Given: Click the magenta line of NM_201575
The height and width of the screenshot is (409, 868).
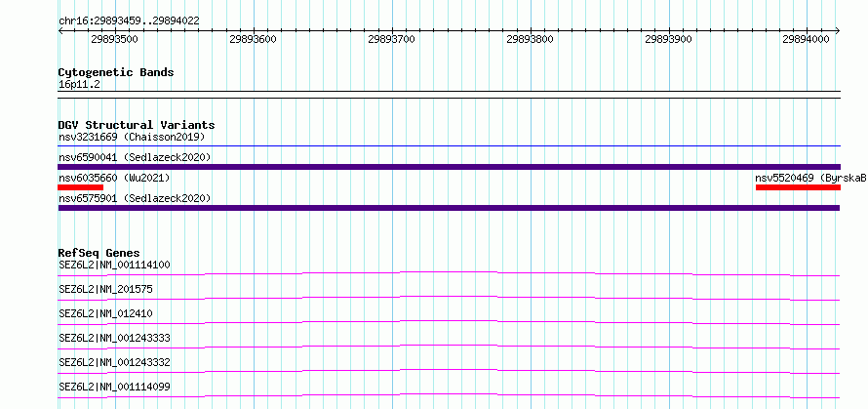Looking at the screenshot, I should point(449,298).
